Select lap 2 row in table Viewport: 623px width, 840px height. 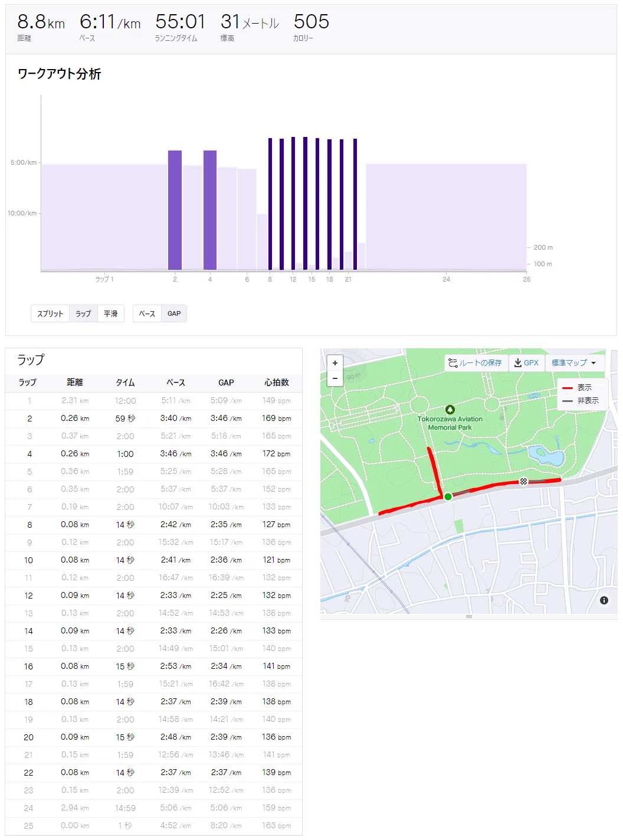pos(154,419)
